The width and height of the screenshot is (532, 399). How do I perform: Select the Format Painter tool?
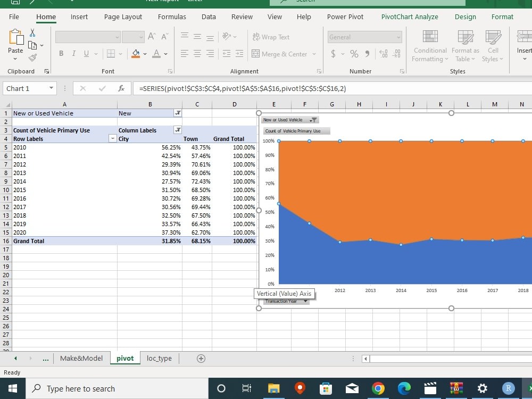click(32, 59)
